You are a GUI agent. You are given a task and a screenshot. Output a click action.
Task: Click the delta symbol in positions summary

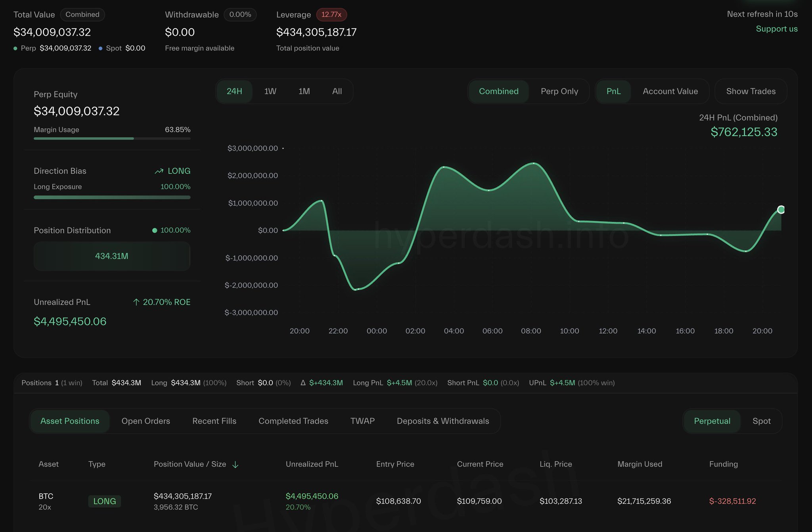pyautogui.click(x=303, y=383)
